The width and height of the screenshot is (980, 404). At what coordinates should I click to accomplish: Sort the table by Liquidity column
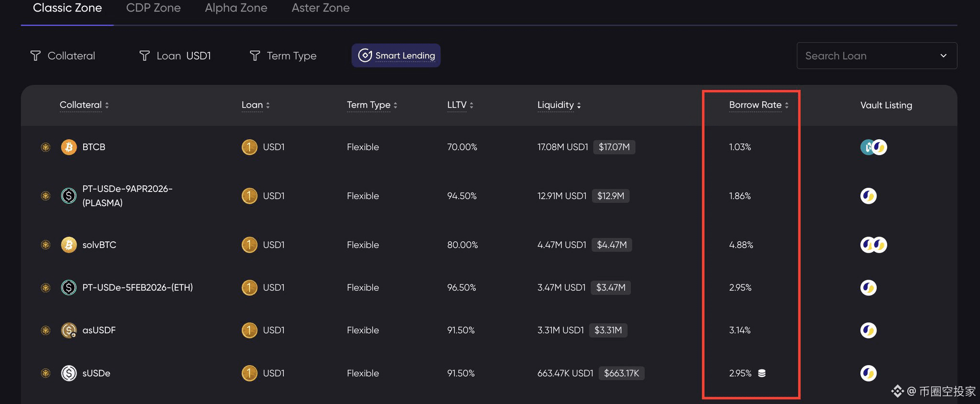click(x=558, y=105)
